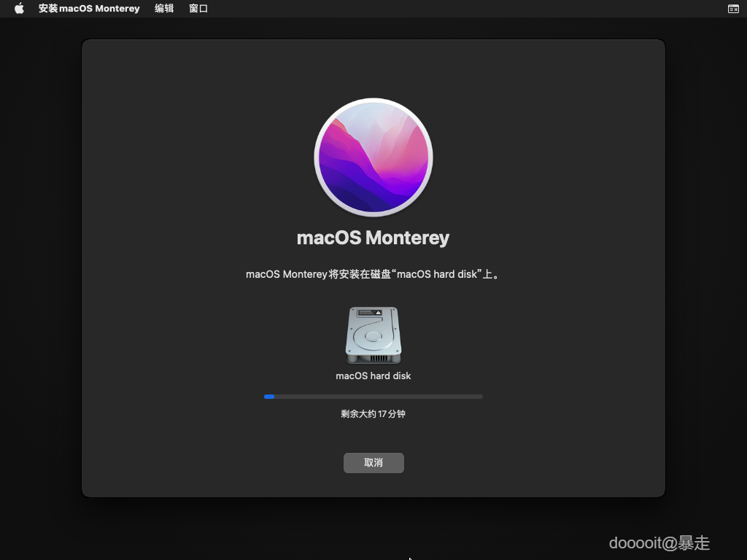Click the remaining time text '剩余大约17分钟'
Screen dimensions: 747x560
(373, 413)
